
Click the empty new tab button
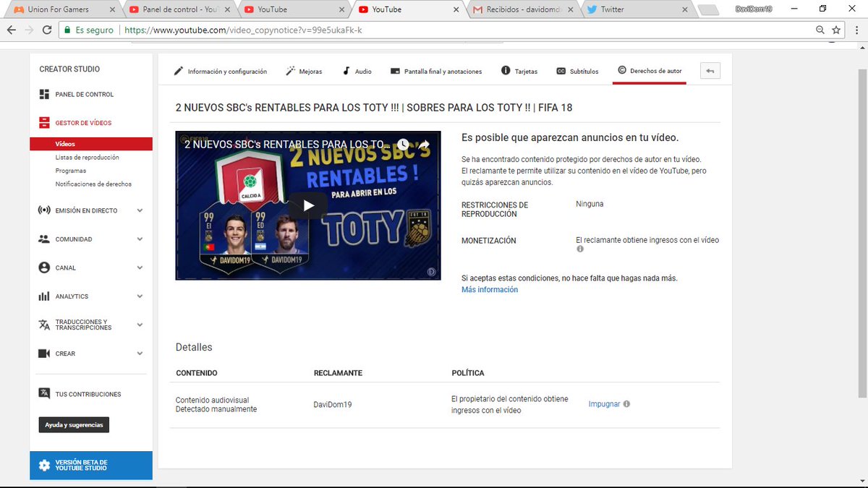tap(709, 9)
